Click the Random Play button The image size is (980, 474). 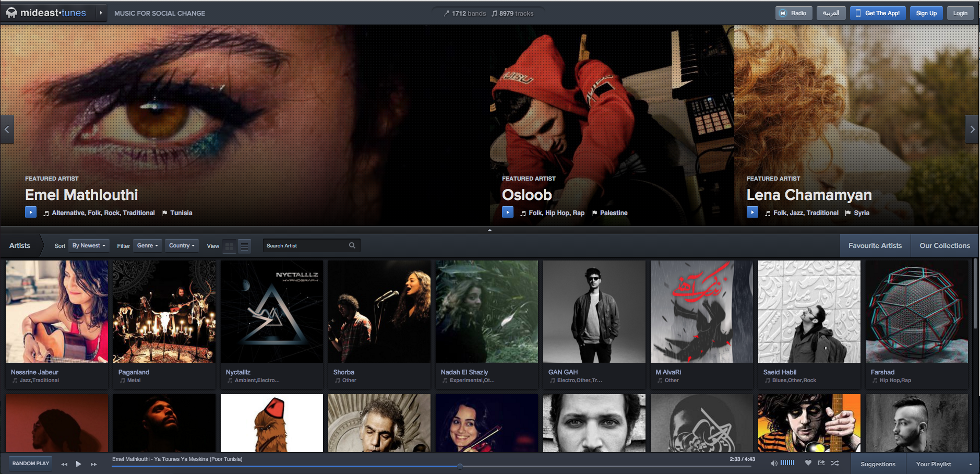31,464
